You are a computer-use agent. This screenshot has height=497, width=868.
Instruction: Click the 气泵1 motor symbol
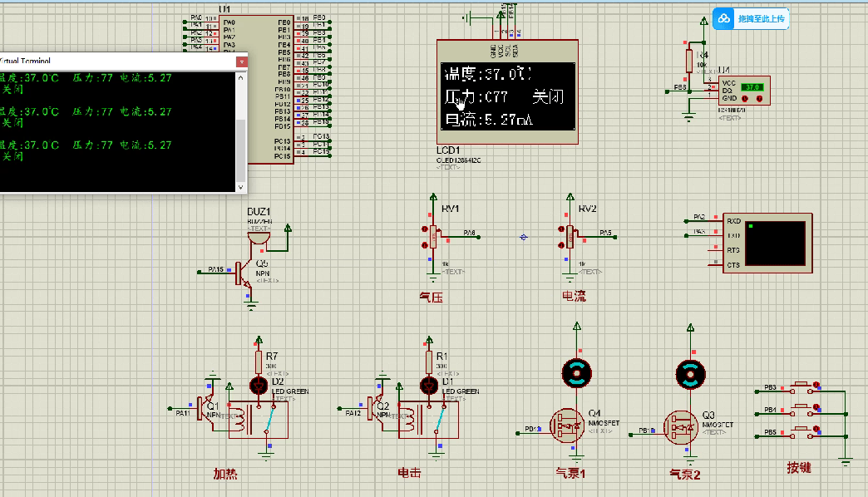tap(575, 374)
